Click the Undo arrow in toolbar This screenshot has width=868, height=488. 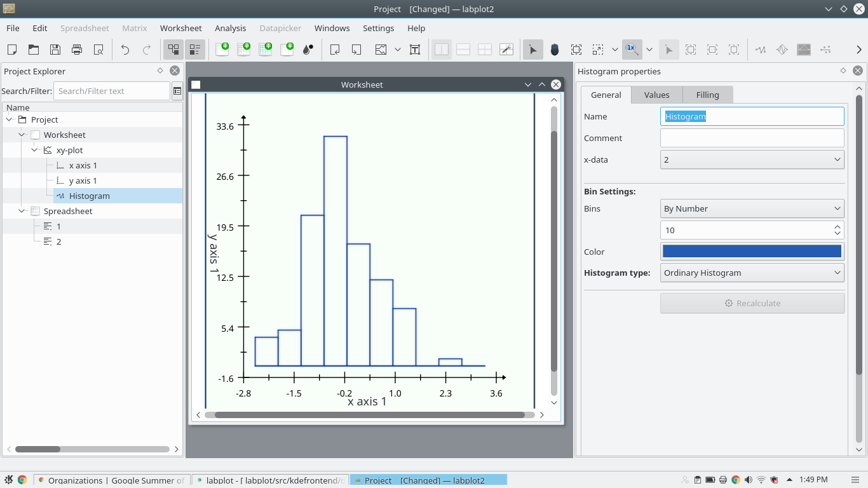tap(125, 50)
